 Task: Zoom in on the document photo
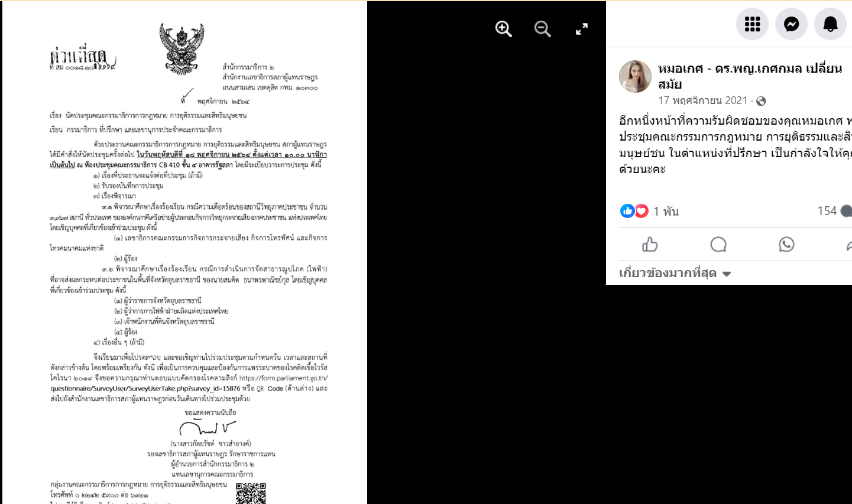503,28
